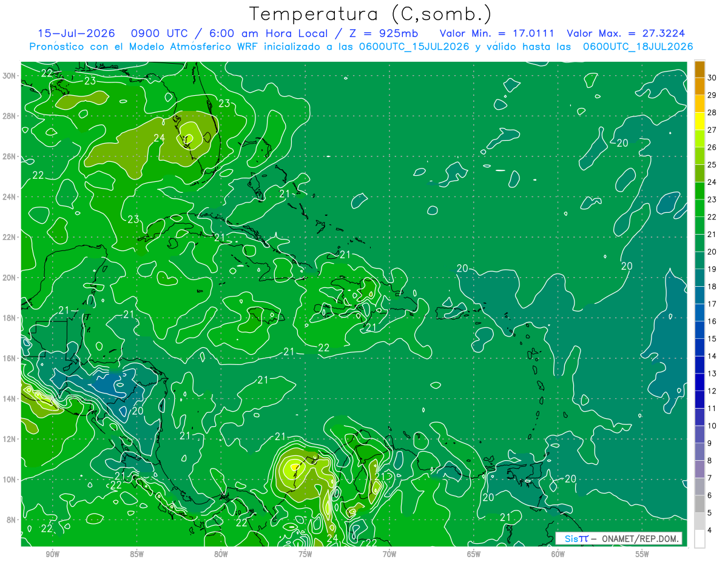The width and height of the screenshot is (728, 562).
Task: Click the title "Temperatura (C,somb.)"
Action: pyautogui.click(x=371, y=14)
